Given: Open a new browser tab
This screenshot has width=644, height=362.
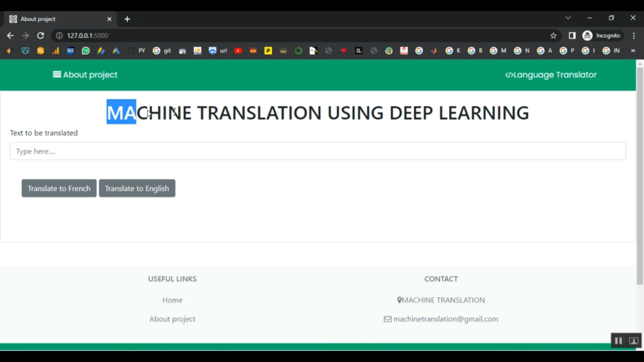Looking at the screenshot, I should [x=127, y=19].
